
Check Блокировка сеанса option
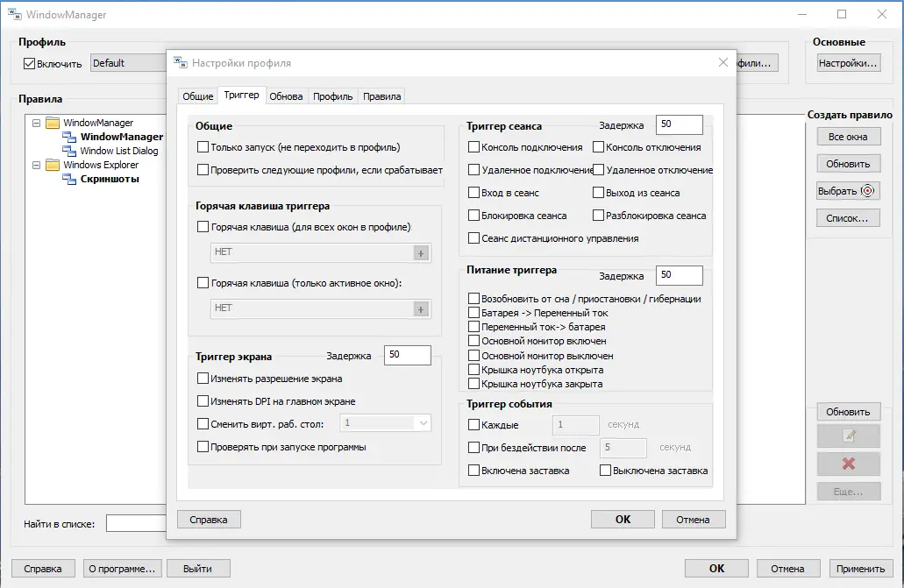473,215
